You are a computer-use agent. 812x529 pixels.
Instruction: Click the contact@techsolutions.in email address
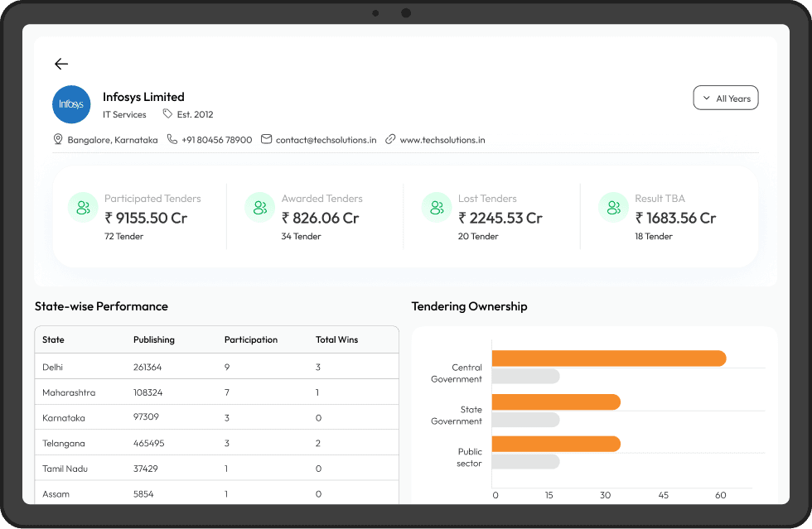pyautogui.click(x=326, y=140)
